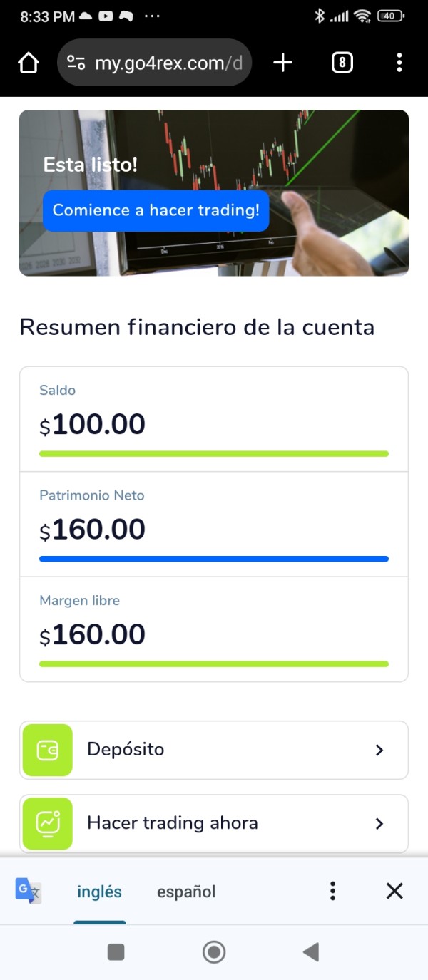Expand Depósito with its chevron arrow

379,750
